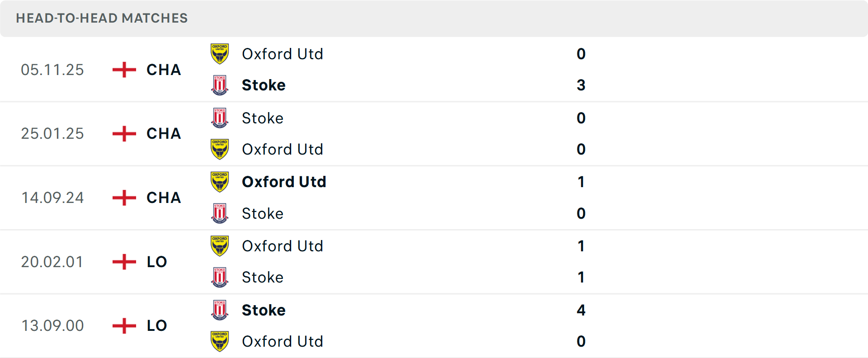Click the date 14.09.24

52,198
